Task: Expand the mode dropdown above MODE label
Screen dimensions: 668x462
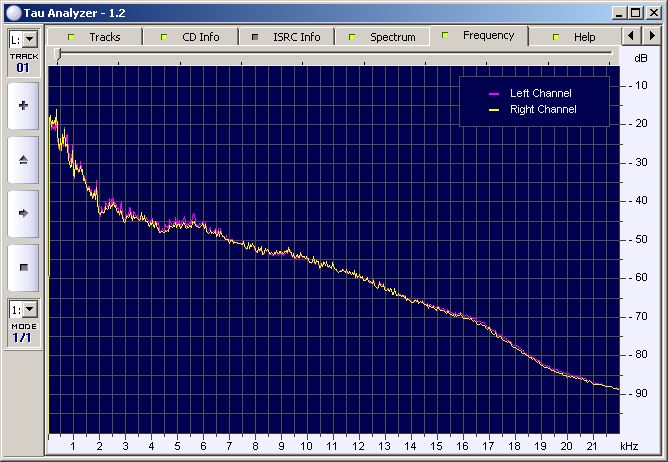Action: point(23,310)
